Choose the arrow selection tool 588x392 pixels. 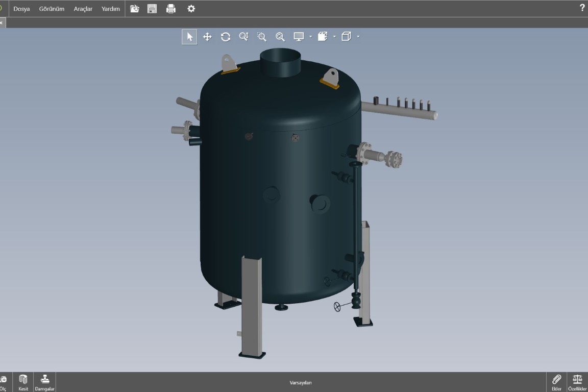click(189, 37)
